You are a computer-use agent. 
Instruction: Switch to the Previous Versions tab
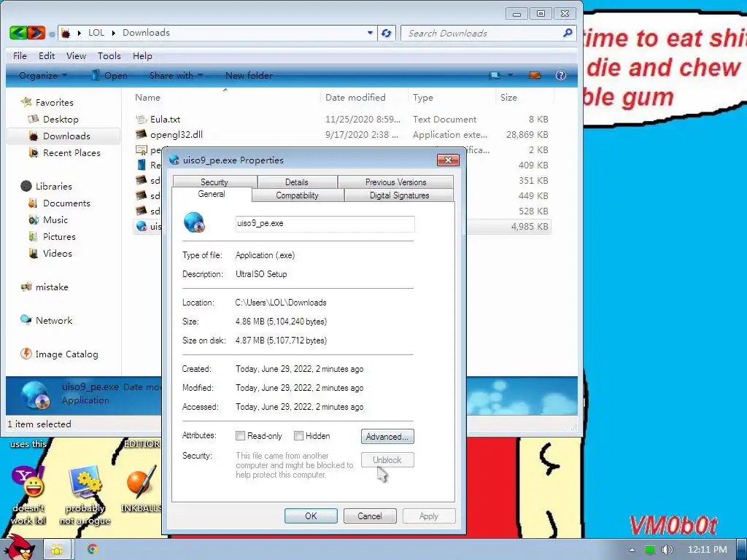396,182
